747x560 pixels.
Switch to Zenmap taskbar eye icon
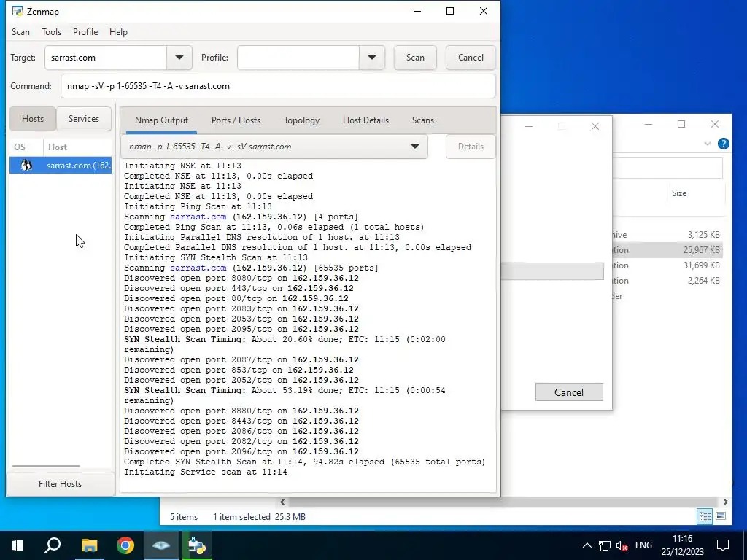[x=161, y=545]
